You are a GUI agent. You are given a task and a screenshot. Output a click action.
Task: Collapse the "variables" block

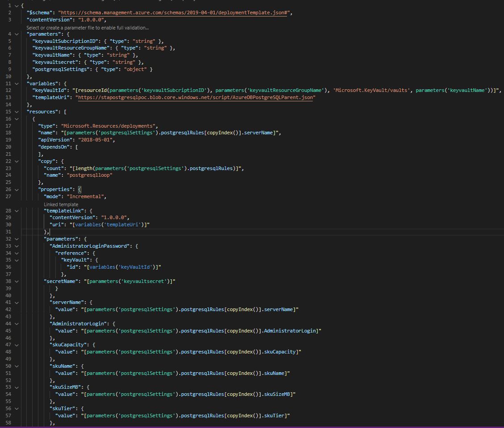17,83
